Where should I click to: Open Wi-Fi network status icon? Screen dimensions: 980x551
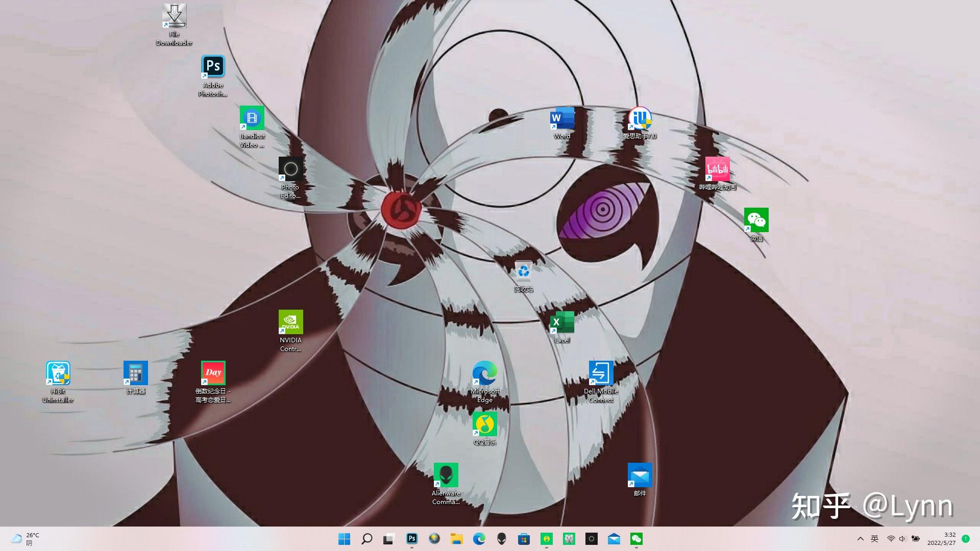(891, 539)
